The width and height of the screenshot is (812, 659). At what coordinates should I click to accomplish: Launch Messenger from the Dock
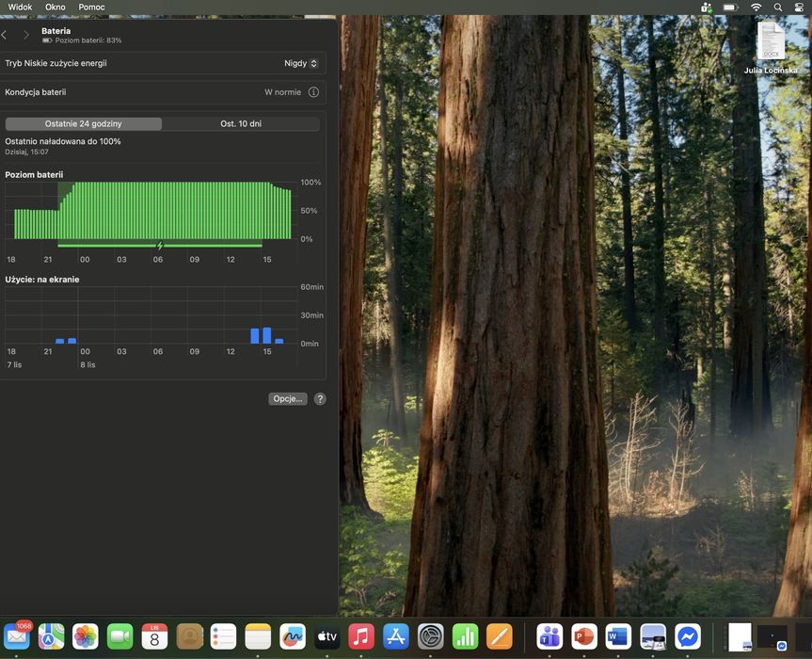[688, 636]
